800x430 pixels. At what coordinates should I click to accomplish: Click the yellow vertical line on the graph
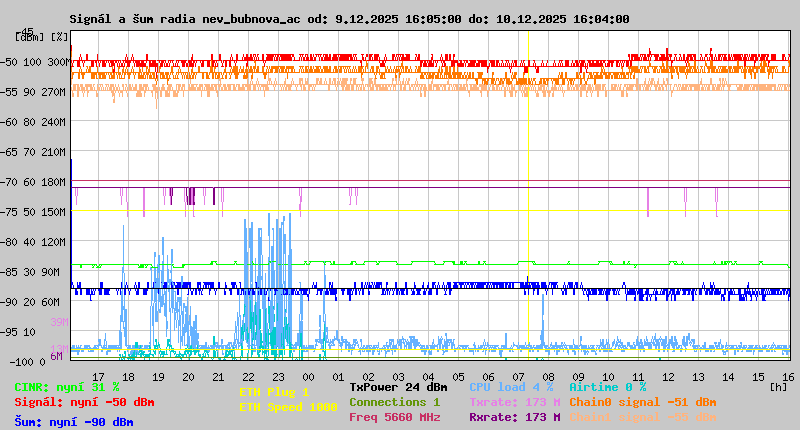pos(528,200)
